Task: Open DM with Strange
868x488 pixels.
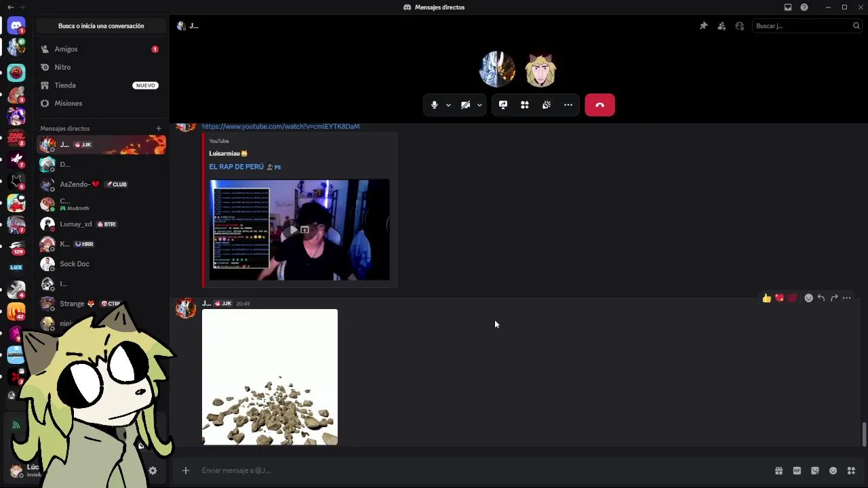Action: [x=100, y=304]
